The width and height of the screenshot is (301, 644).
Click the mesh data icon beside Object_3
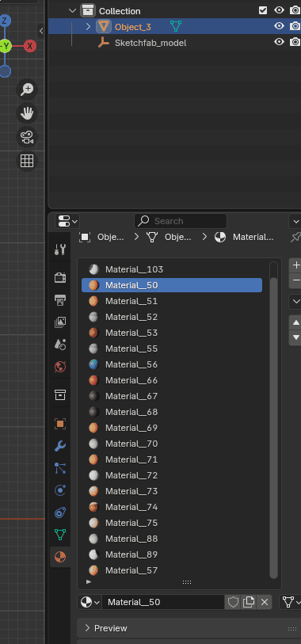[x=176, y=27]
